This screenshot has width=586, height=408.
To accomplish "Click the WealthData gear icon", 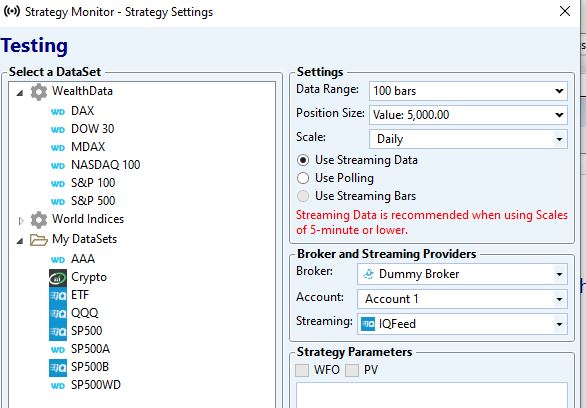I will (38, 92).
